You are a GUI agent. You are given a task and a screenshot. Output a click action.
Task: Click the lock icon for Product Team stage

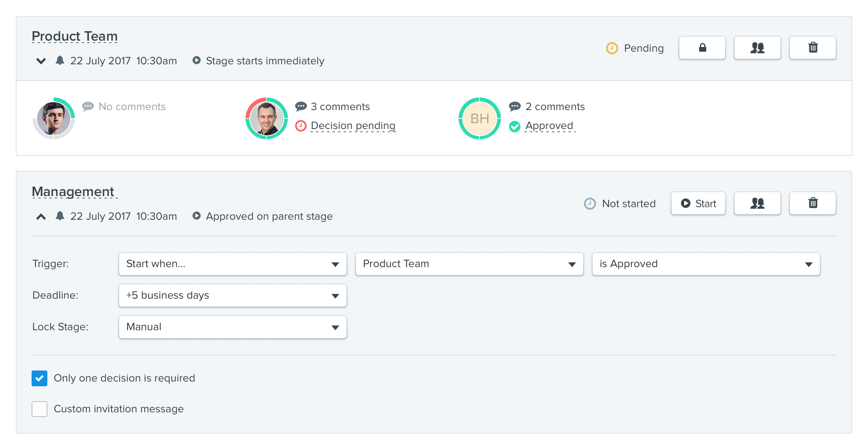702,48
